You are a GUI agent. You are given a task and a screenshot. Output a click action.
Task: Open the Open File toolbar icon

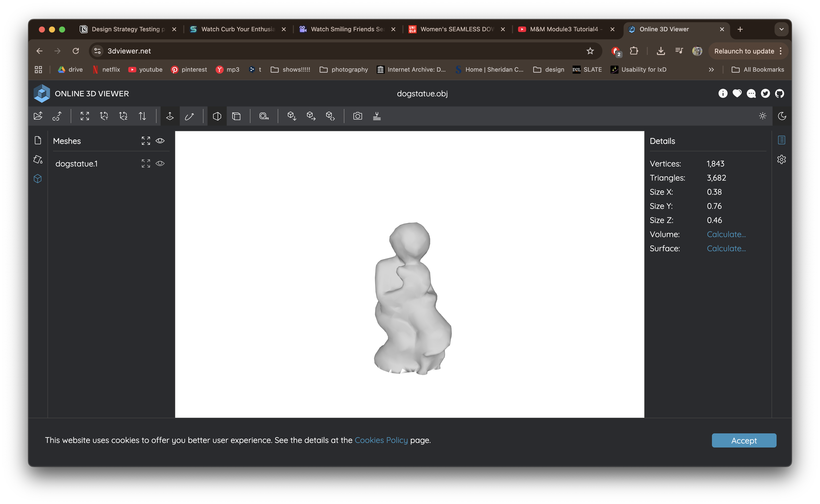tap(38, 116)
